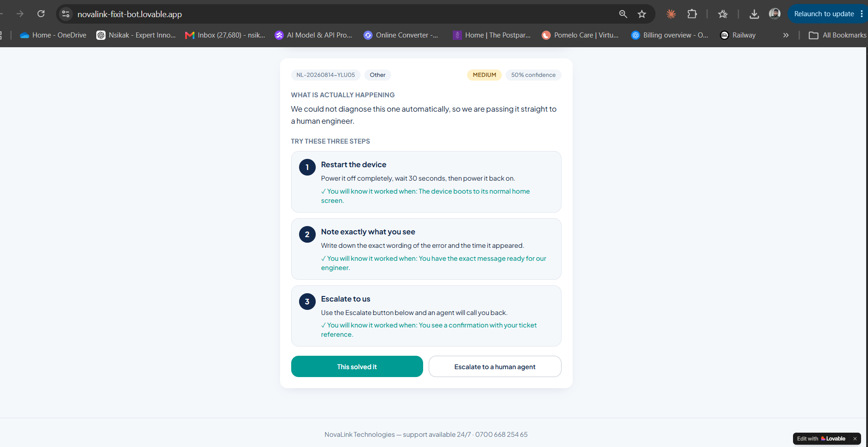Open the Downloads icon
Viewport: 868px width, 447px height.
tap(754, 14)
